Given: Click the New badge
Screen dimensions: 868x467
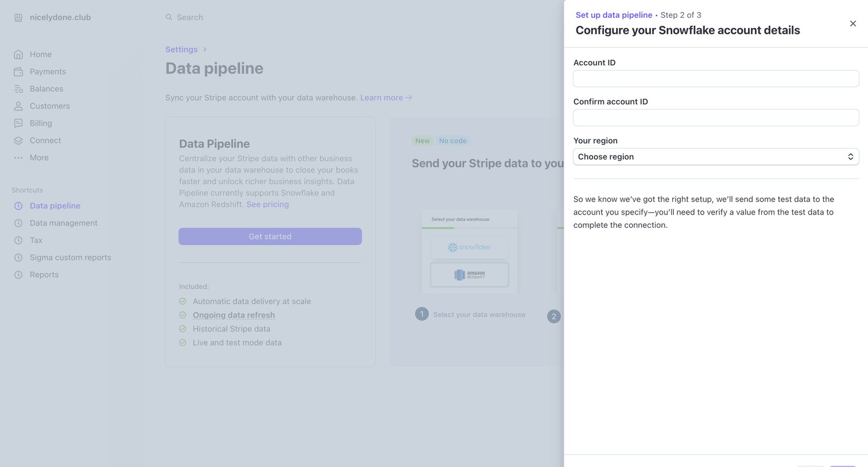Looking at the screenshot, I should 423,141.
